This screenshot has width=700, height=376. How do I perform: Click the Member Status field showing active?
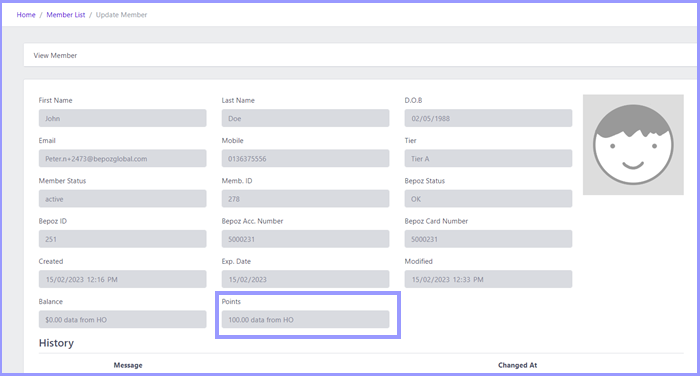(122, 199)
